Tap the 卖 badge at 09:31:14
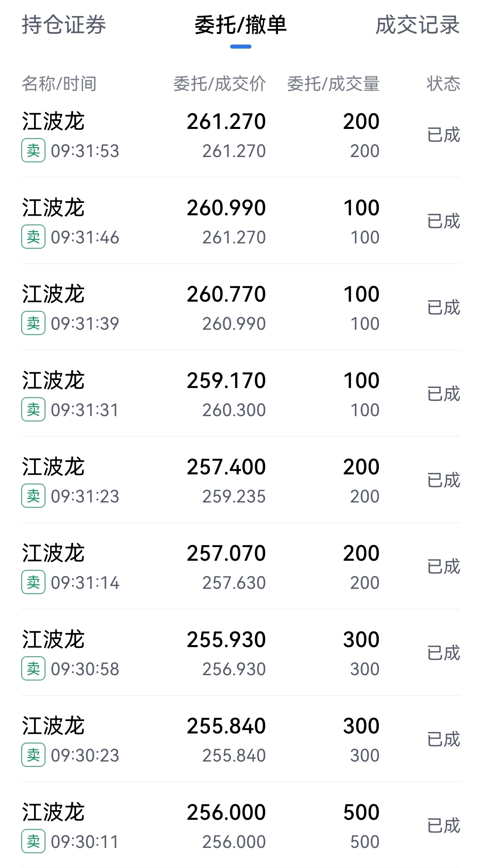Screen dimensions: 482x868 [x=33, y=582]
